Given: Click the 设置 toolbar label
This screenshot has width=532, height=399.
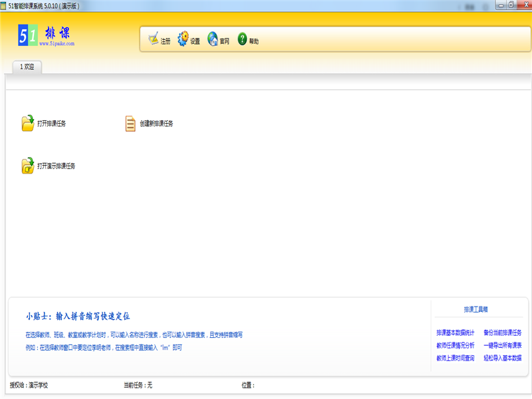Looking at the screenshot, I should point(195,41).
